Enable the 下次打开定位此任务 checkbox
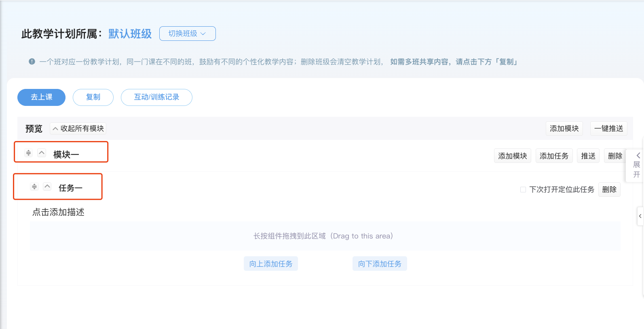The image size is (644, 329). (523, 190)
